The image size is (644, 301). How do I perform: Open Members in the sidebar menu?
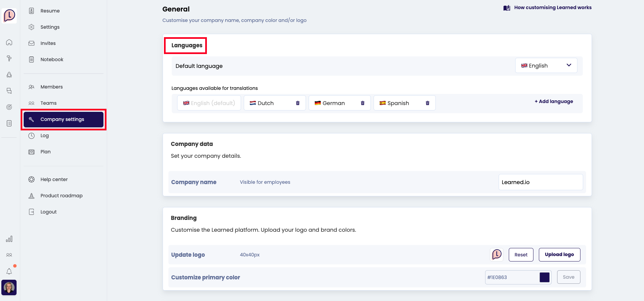pos(51,87)
